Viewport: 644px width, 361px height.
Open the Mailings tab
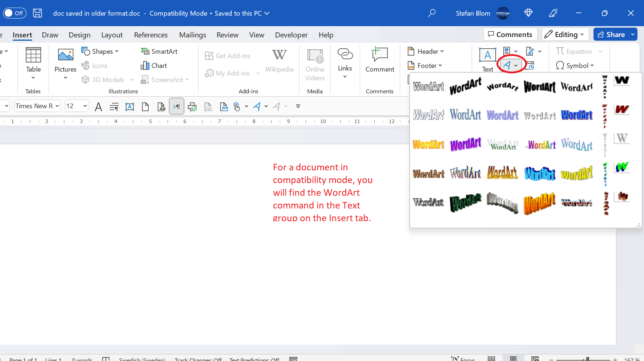(193, 35)
